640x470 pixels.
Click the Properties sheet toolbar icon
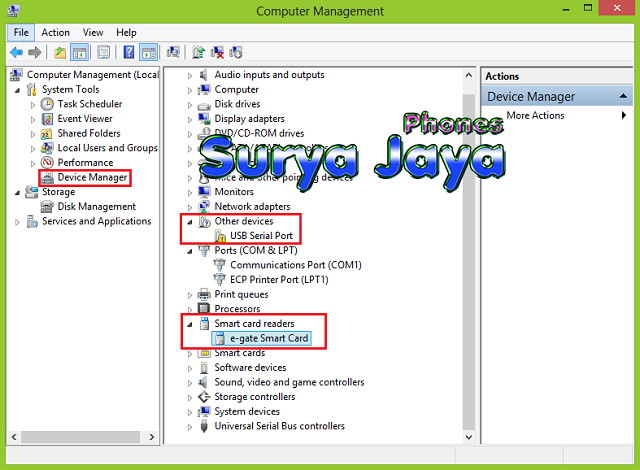coord(104,52)
